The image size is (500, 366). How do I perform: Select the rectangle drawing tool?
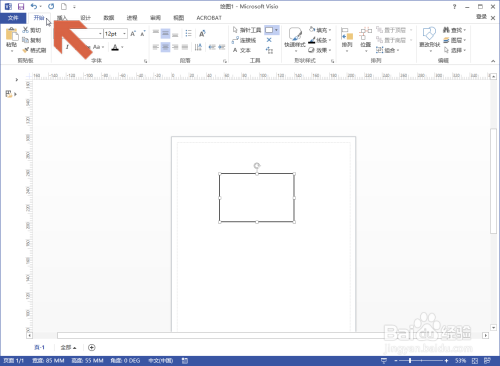[x=269, y=30]
